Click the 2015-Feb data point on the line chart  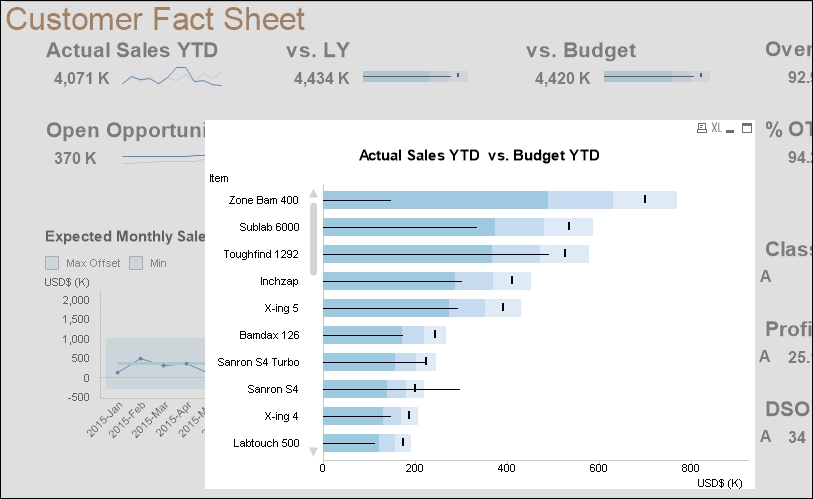(140, 358)
